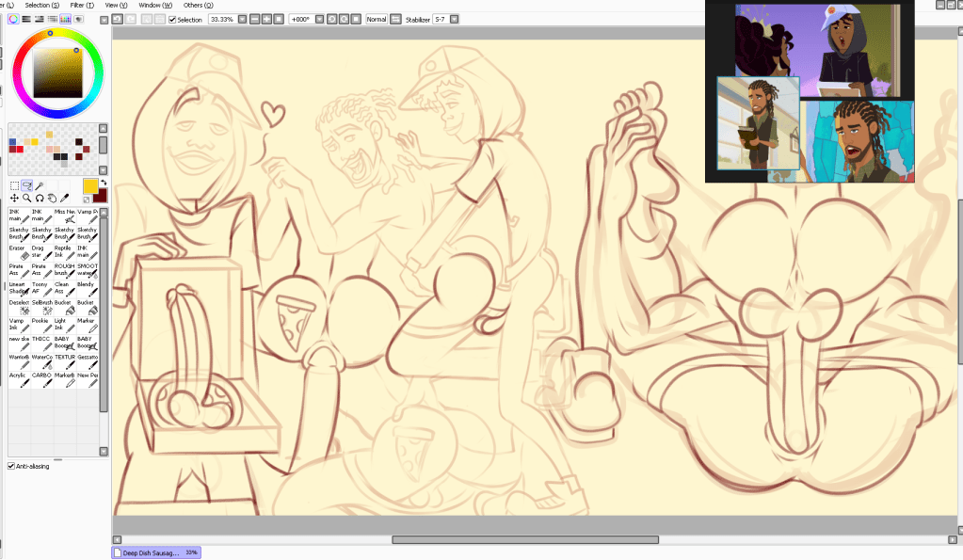This screenshot has width=963, height=560.
Task: Select the Eyedropper tool
Action: click(x=63, y=199)
